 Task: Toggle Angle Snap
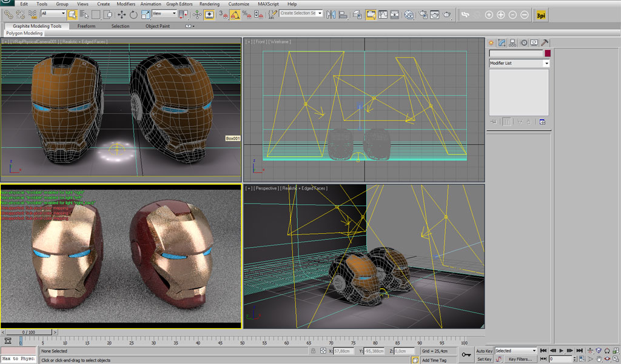(235, 15)
